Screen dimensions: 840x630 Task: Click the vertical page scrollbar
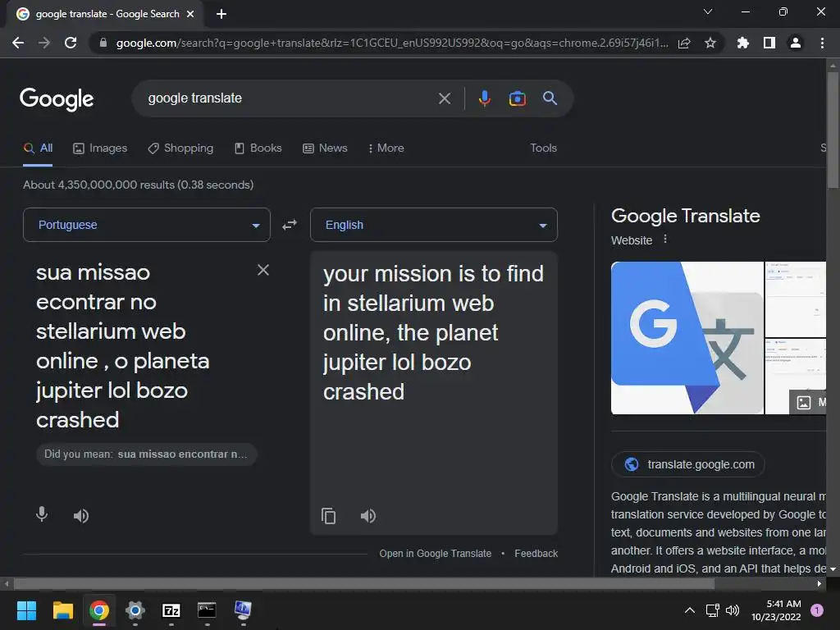click(x=833, y=130)
